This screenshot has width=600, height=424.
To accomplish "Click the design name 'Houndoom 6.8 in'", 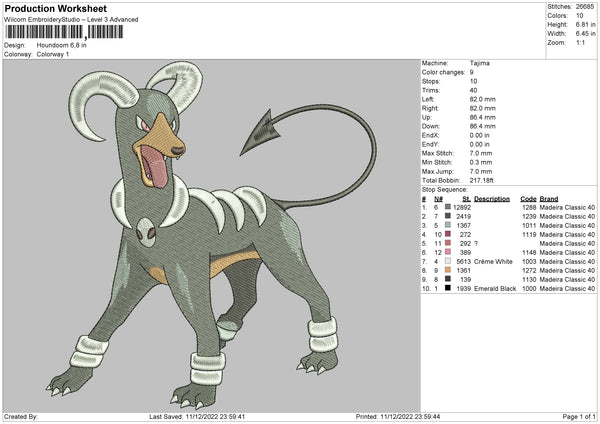I will [62, 45].
